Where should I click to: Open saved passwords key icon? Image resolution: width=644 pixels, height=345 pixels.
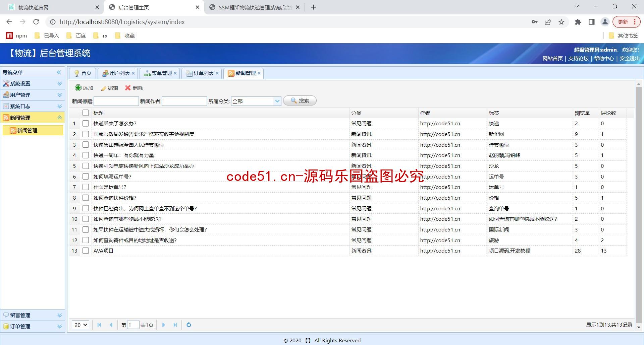[x=534, y=22]
